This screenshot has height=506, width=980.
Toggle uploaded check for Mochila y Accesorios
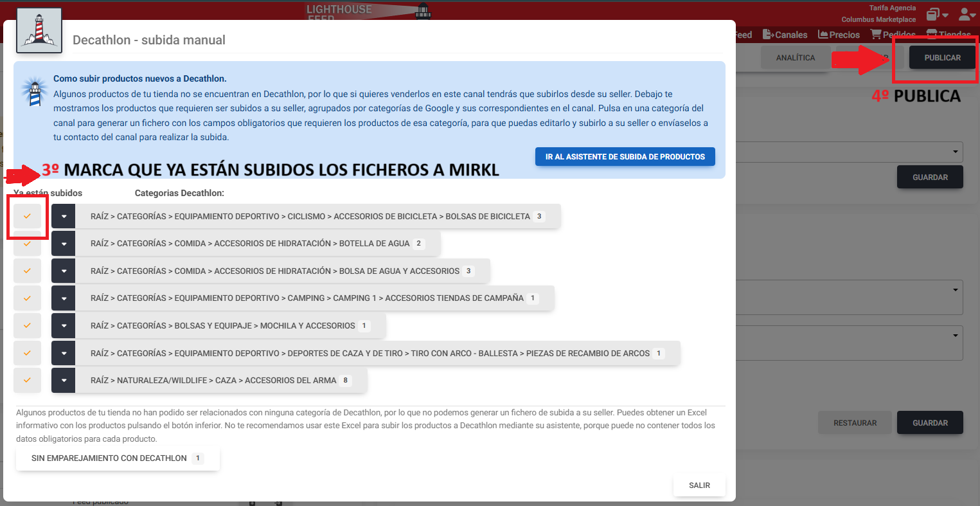click(27, 325)
